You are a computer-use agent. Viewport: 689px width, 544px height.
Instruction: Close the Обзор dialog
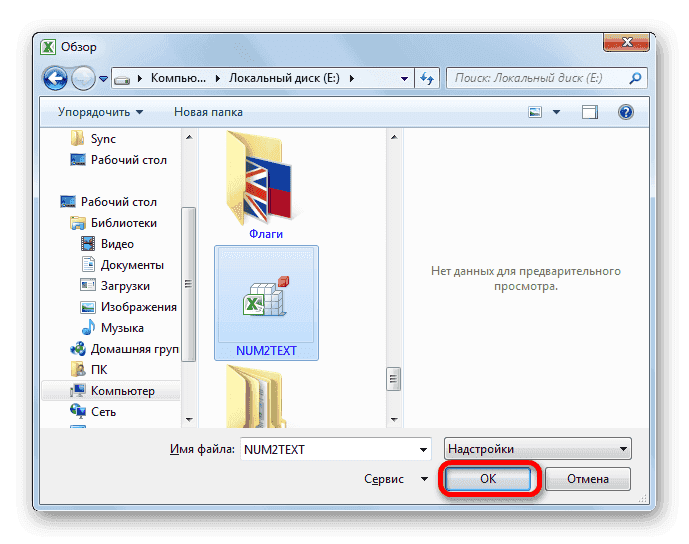click(x=627, y=43)
